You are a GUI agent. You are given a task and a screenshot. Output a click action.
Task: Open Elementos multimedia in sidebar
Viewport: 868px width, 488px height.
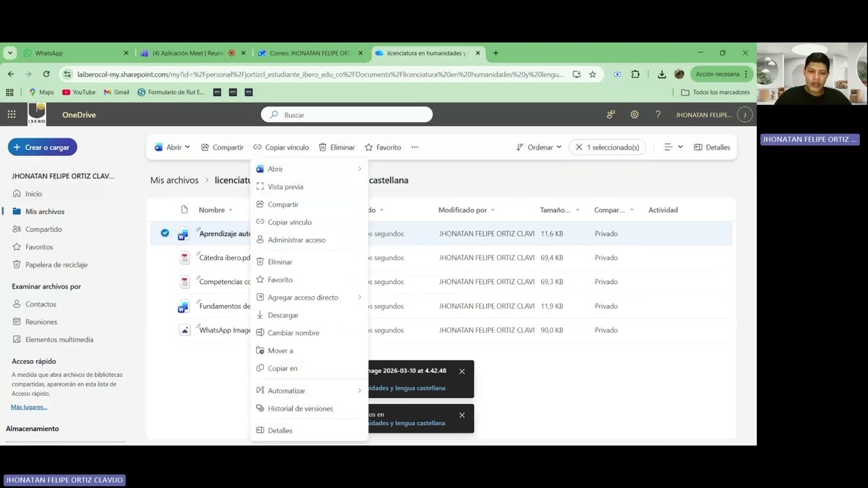[59, 340]
